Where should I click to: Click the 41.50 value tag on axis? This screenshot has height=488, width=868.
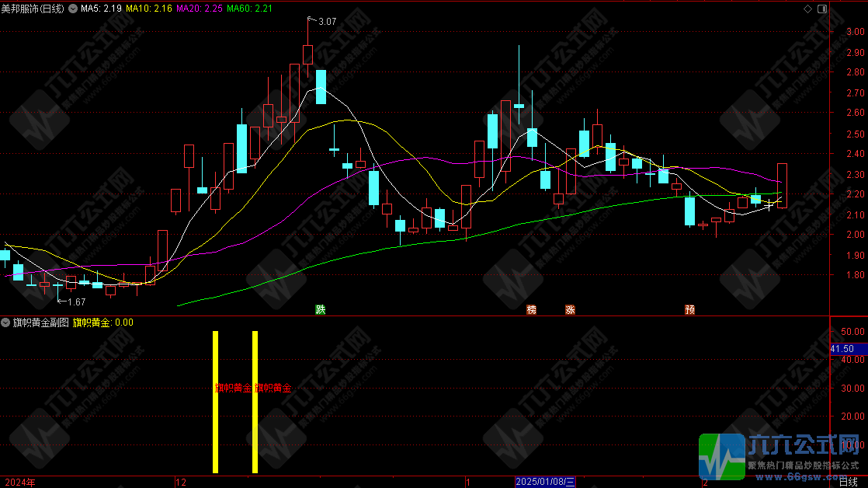pyautogui.click(x=842, y=350)
